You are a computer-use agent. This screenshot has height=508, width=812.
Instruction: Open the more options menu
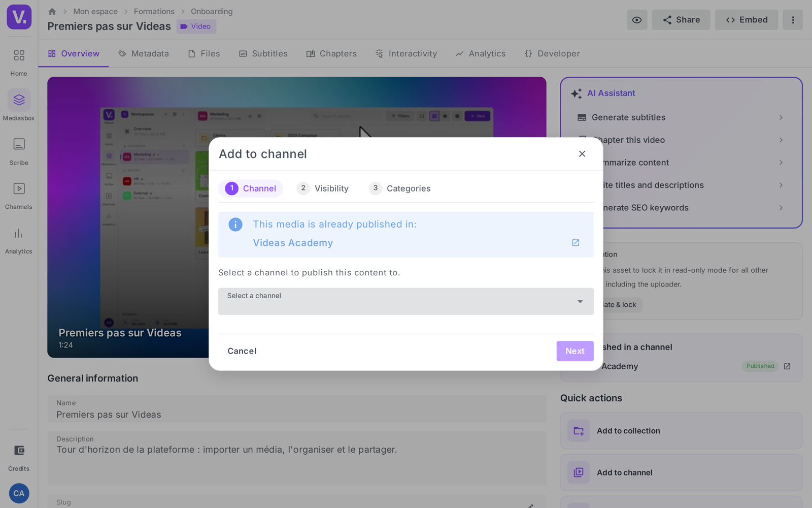click(x=793, y=20)
